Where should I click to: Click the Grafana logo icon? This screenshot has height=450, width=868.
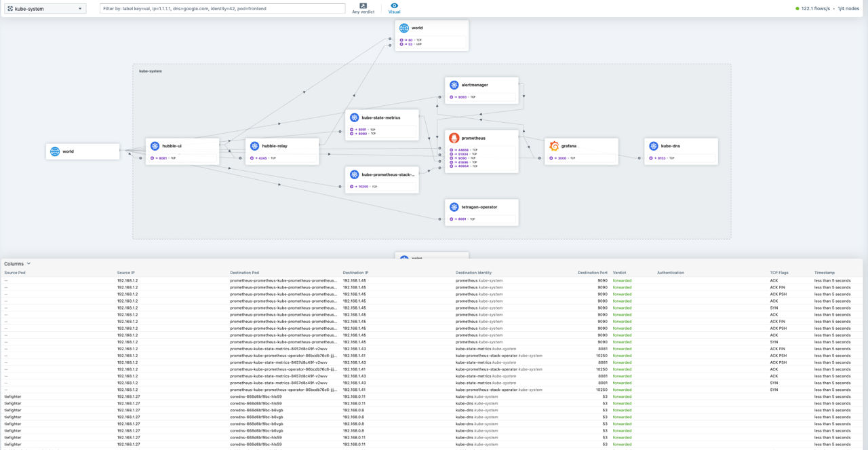coord(553,146)
